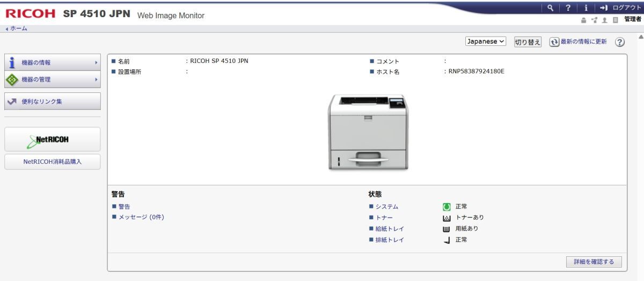This screenshot has height=281, width=644.
Task: Open the 警告 link under warnings
Action: point(124,207)
